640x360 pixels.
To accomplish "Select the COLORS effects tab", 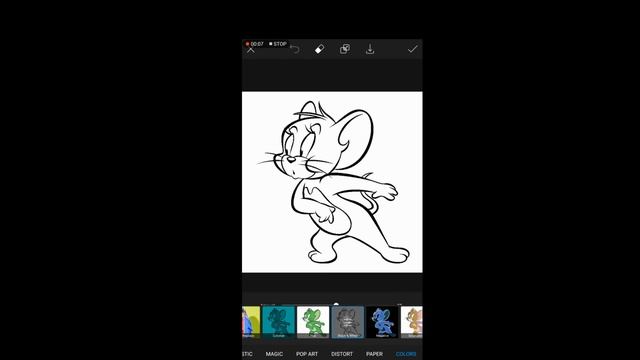I will (x=406, y=354).
